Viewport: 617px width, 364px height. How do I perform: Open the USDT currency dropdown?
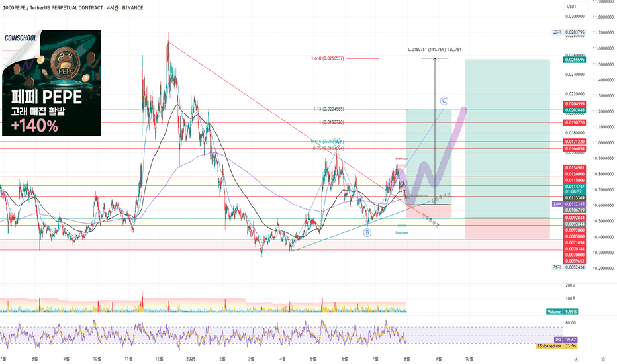click(575, 7)
